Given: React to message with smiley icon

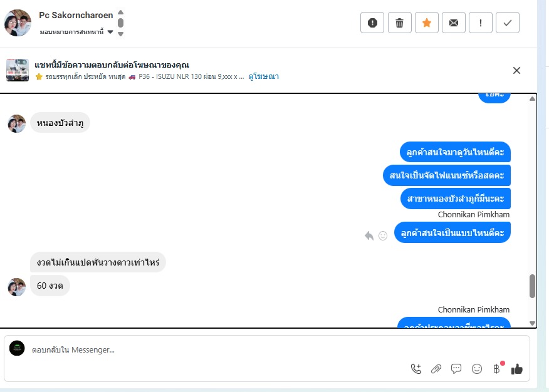Looking at the screenshot, I should (383, 235).
